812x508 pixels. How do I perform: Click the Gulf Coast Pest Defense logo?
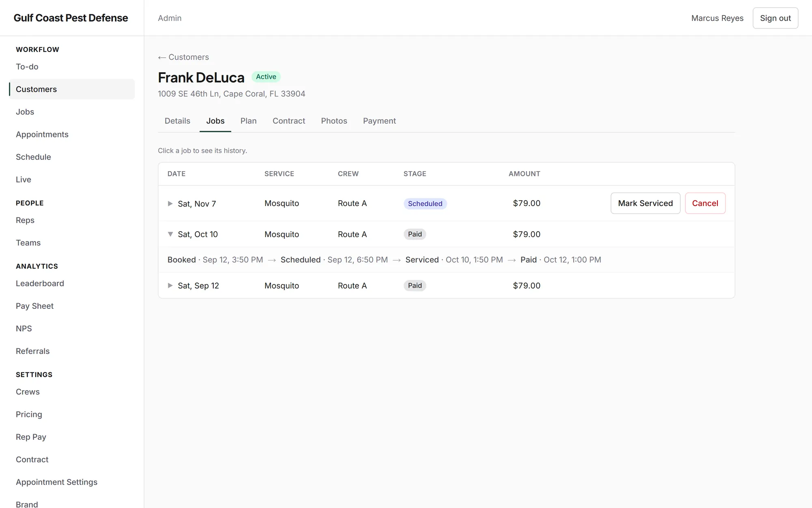[71, 18]
